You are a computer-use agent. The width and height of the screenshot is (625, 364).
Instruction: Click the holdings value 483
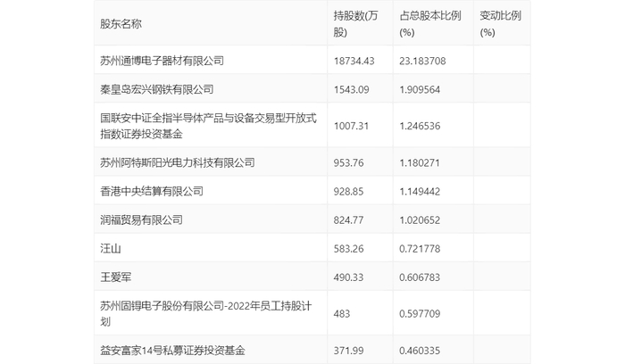point(342,314)
